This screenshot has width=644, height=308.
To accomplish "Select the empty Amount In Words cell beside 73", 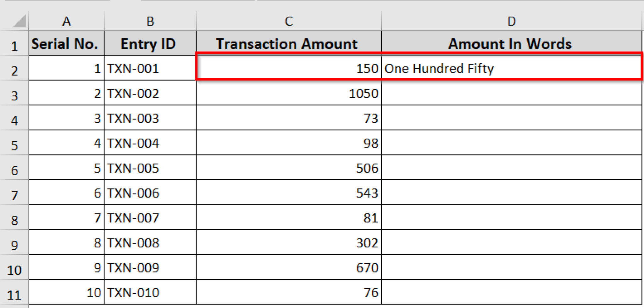I will point(511,119).
